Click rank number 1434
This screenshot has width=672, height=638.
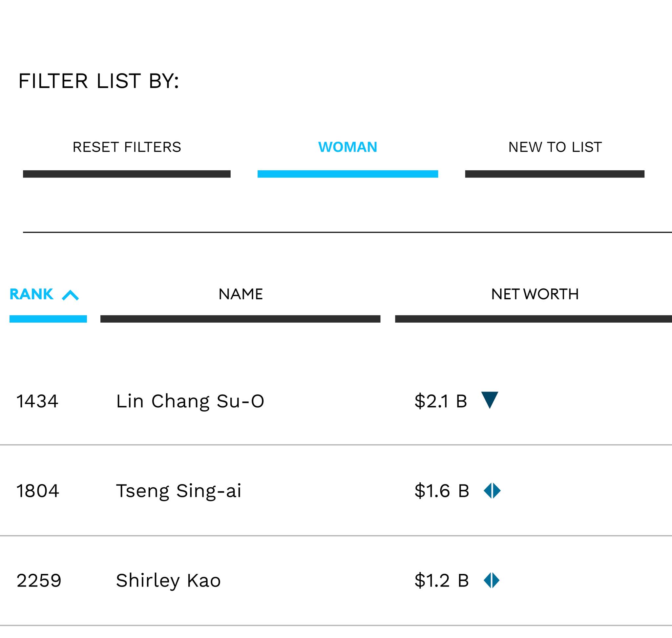tap(37, 401)
